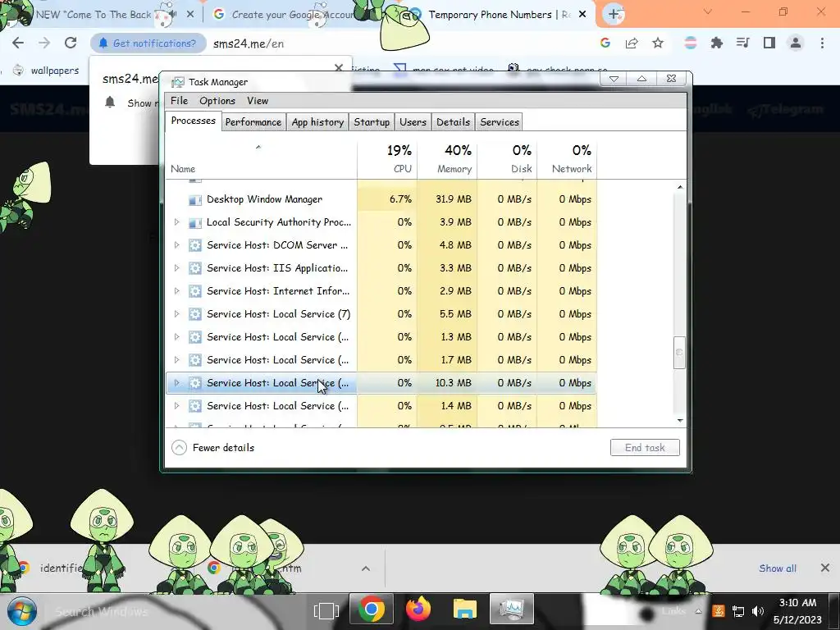
Task: Expand the highlighted 10.3 MB Local Service row
Action: [177, 383]
